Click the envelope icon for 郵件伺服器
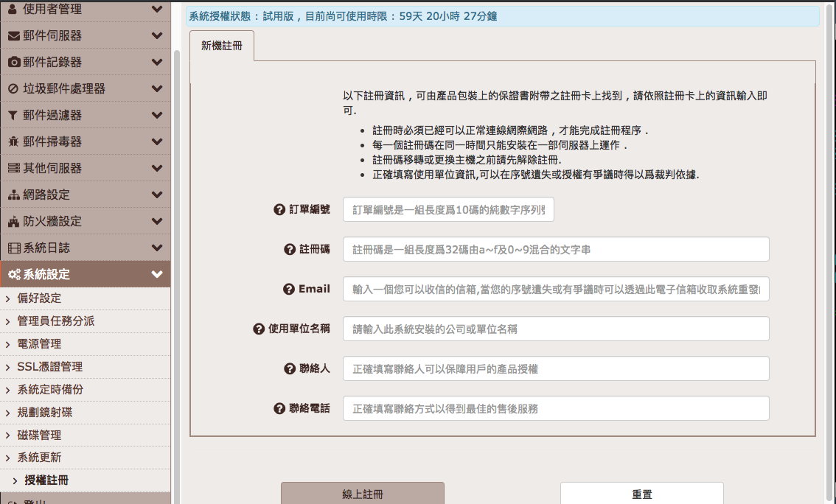This screenshot has width=836, height=504. click(13, 35)
